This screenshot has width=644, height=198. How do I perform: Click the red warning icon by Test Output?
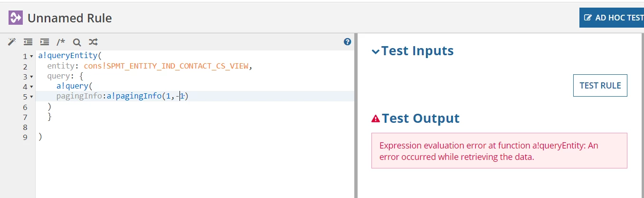click(376, 119)
